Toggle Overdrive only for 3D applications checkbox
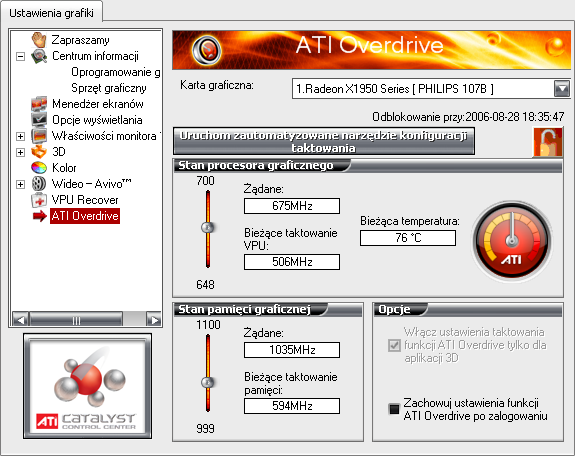Screen dimensions: 575x456 tap(394, 345)
